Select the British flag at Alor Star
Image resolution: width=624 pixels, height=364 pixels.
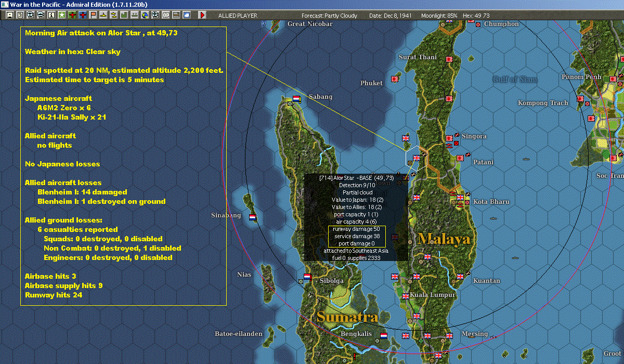coord(416,158)
